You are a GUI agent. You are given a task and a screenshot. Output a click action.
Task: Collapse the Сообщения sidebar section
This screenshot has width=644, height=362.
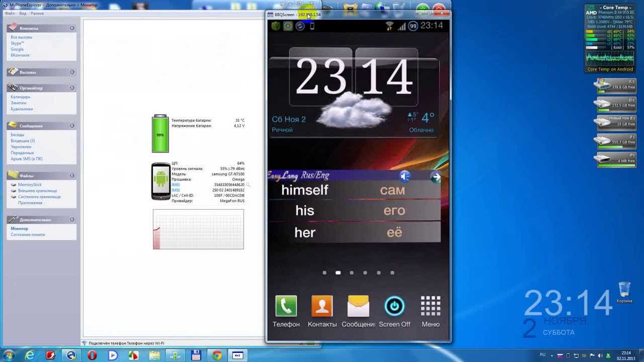[x=72, y=126]
